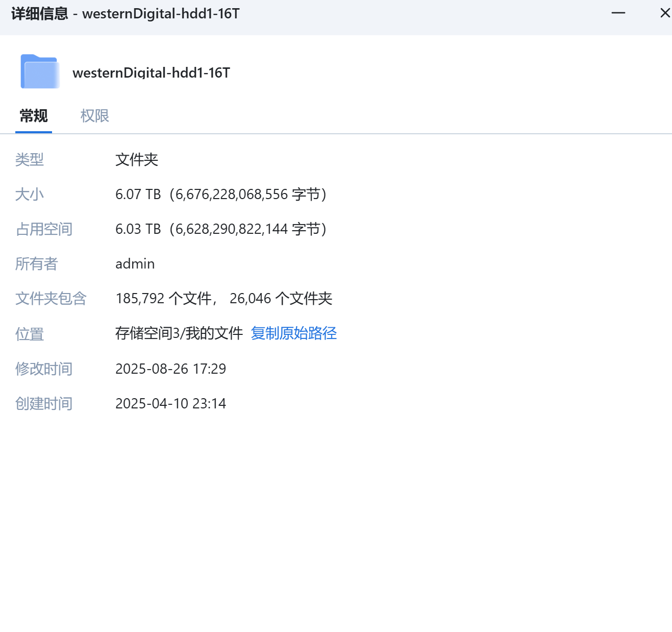The width and height of the screenshot is (672, 632).
Task: Click the 创建时间 label
Action: click(44, 403)
